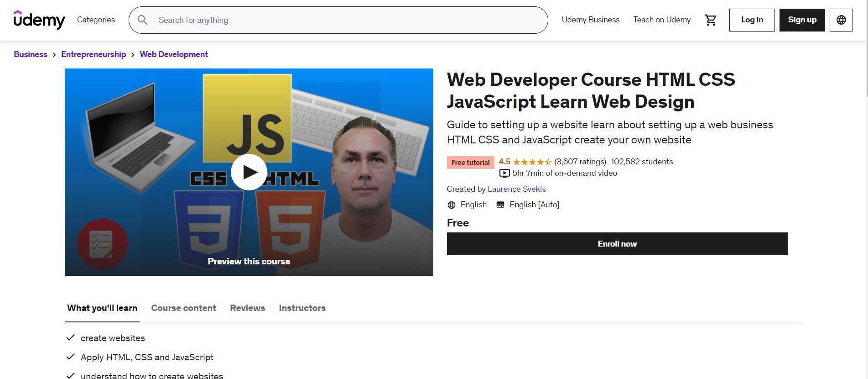
Task: Go to Business breadcrumb
Action: pyautogui.click(x=31, y=54)
